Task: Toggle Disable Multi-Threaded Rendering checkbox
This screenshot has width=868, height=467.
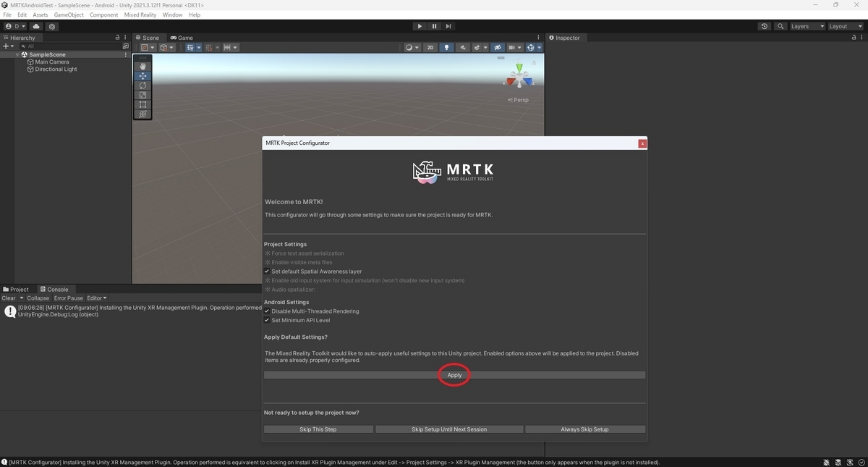Action: pyautogui.click(x=267, y=311)
